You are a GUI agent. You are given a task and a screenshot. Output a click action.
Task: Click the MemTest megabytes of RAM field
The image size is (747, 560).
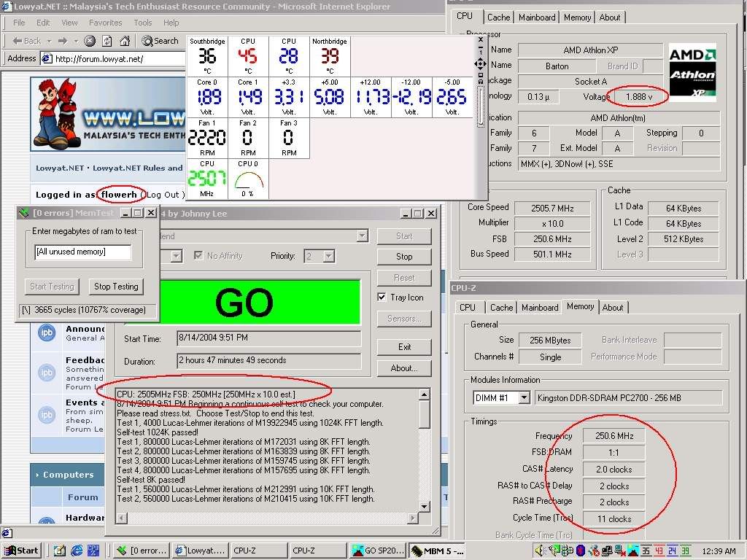[83, 252]
